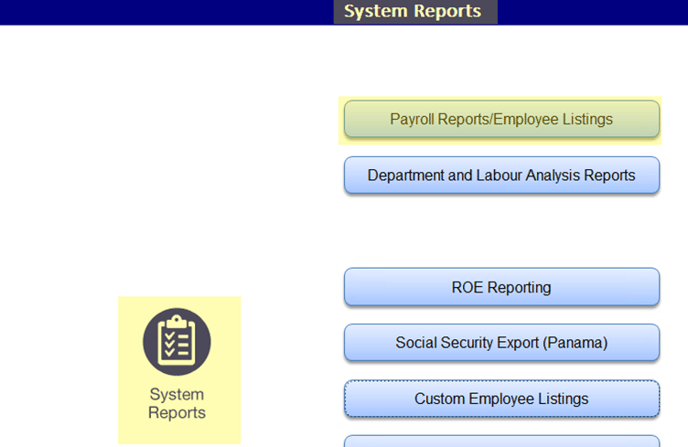Click the System Reports header title
The height and width of the screenshot is (447, 688).
412,12
